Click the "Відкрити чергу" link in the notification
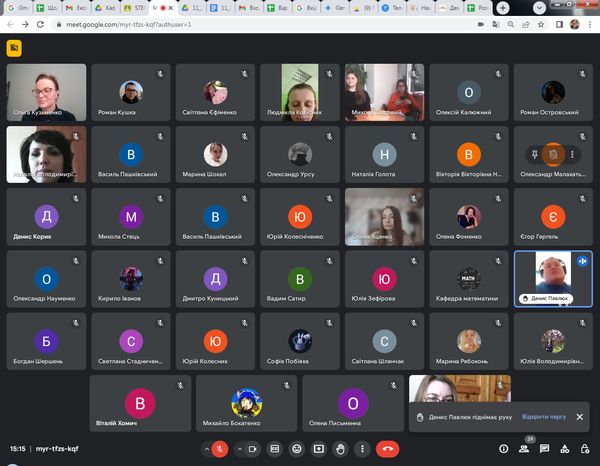The height and width of the screenshot is (466, 600). (543, 417)
